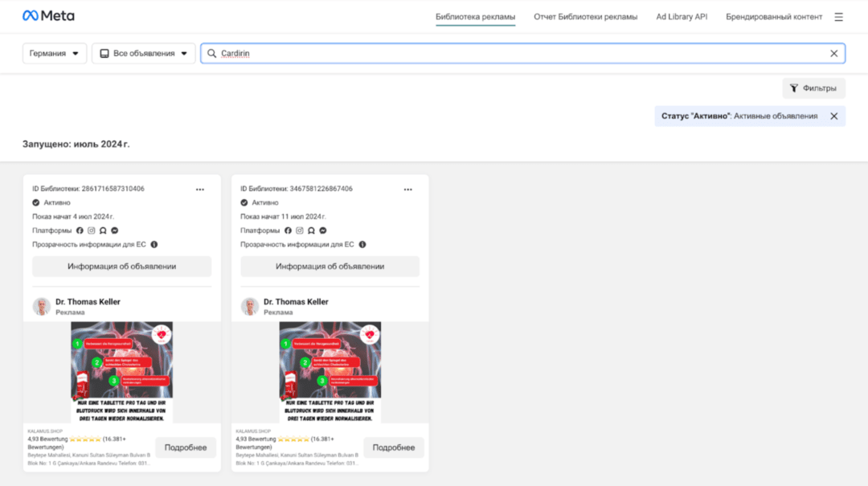The width and height of the screenshot is (868, 486).
Task: Click the Messenger platform icon on first ad
Action: pyautogui.click(x=114, y=231)
